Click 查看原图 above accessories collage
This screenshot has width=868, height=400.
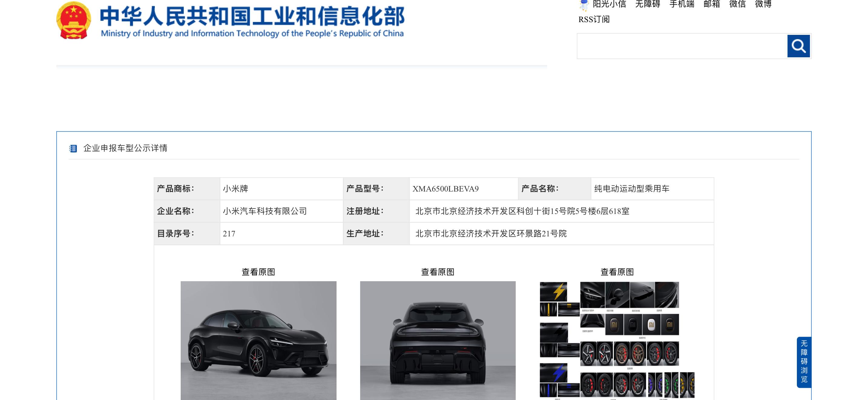[617, 272]
